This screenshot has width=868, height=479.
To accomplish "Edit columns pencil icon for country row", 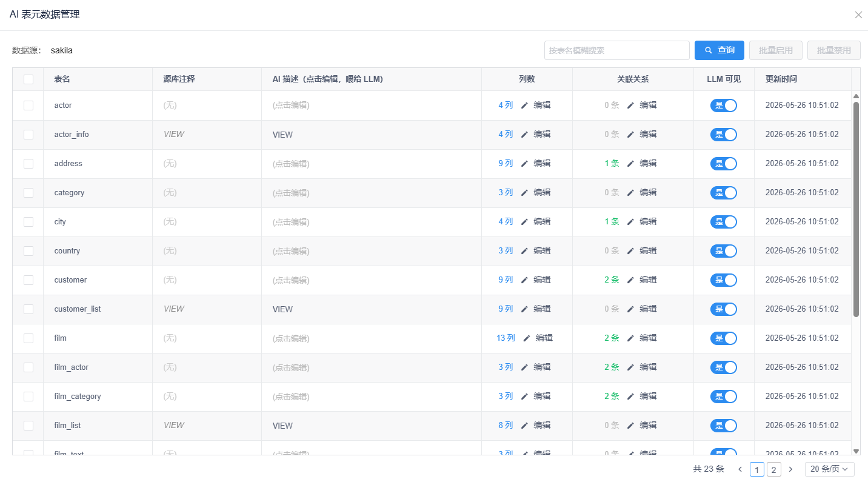I will [x=524, y=251].
